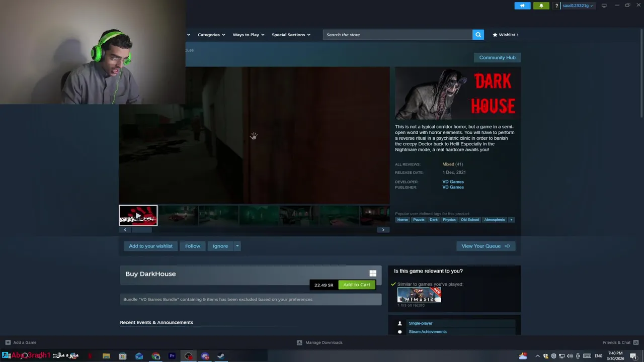Open the mail app on taskbar
Viewport: 644px width, 362px height.
click(139, 356)
